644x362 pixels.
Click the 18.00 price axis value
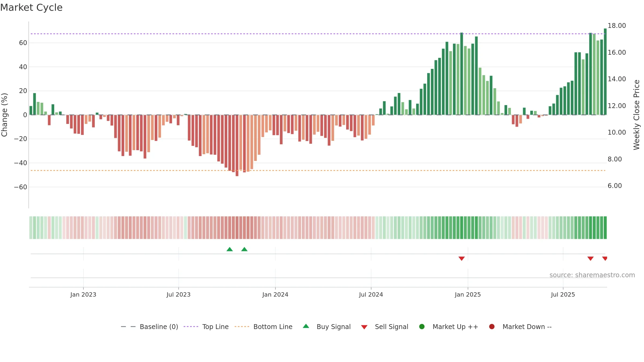pos(617,26)
